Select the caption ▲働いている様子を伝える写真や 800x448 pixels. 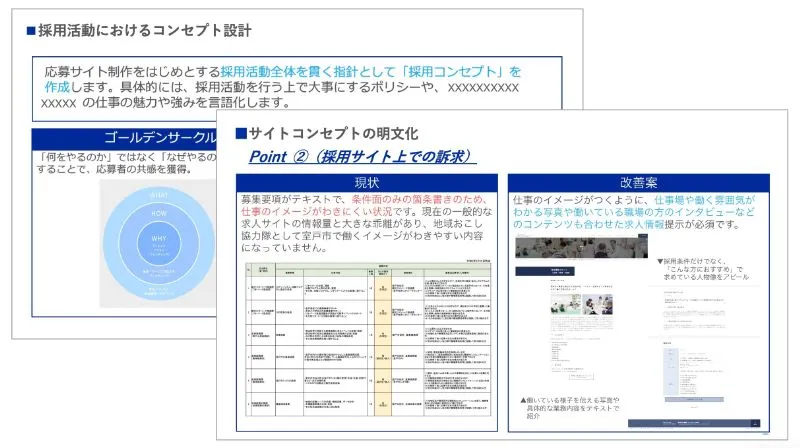click(x=570, y=408)
